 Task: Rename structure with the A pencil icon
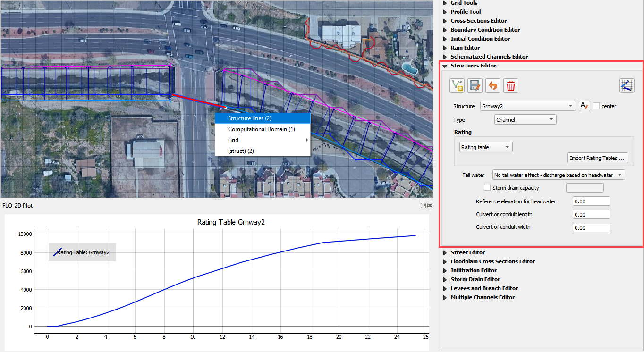point(584,106)
